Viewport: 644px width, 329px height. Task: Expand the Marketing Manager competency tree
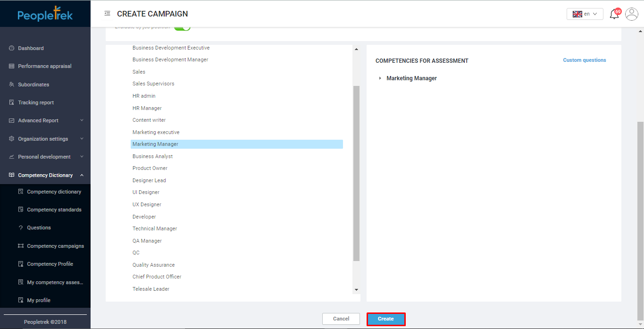380,78
